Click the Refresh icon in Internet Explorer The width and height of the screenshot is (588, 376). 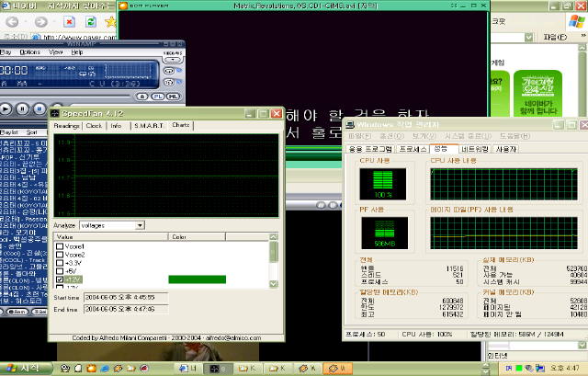pos(90,22)
